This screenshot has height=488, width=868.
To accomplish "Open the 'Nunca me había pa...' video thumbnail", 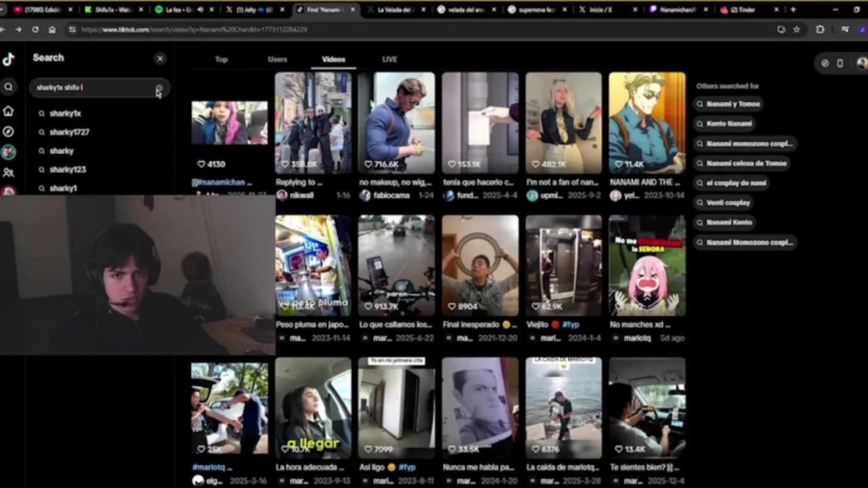I will click(480, 409).
